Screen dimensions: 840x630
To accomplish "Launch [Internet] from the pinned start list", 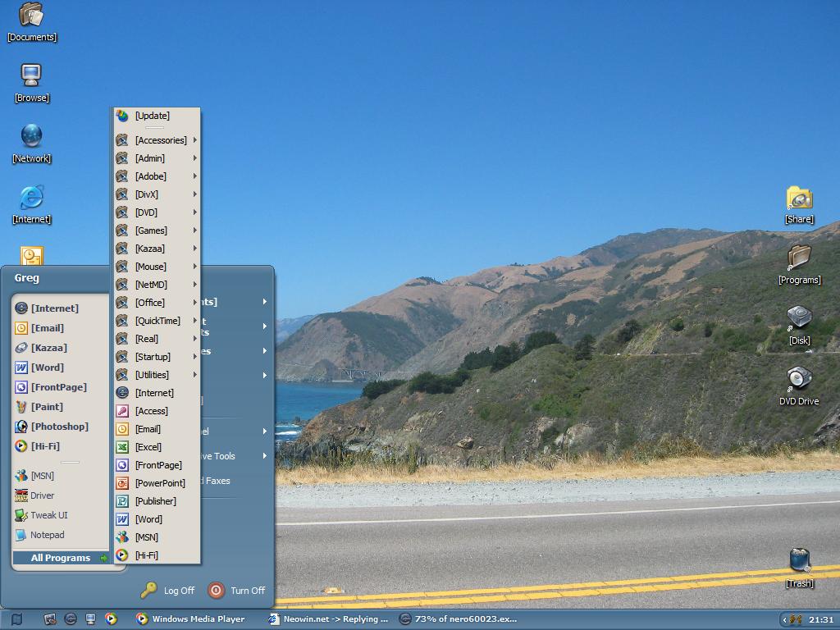I will pos(60,308).
